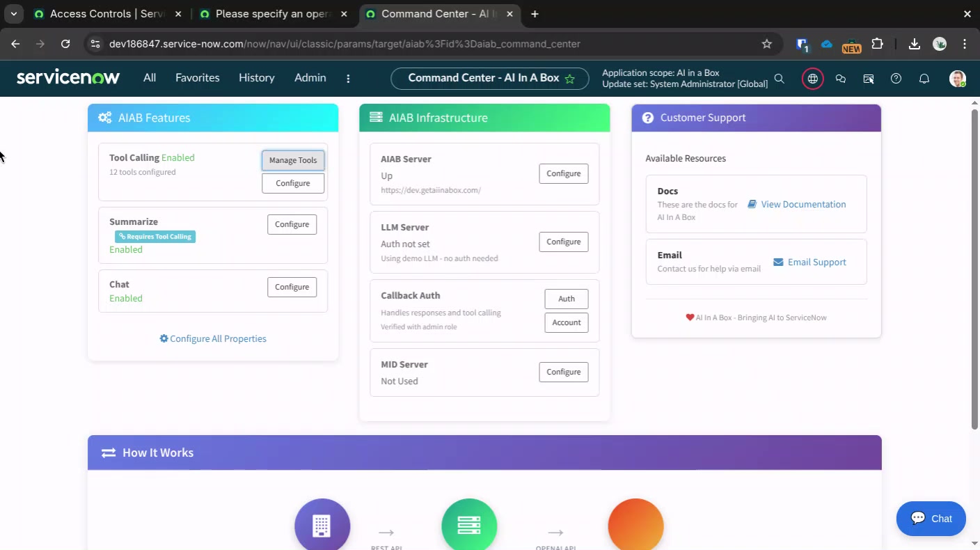The image size is (980, 550).
Task: Open the Chrome profile avatar
Action: pos(940,44)
